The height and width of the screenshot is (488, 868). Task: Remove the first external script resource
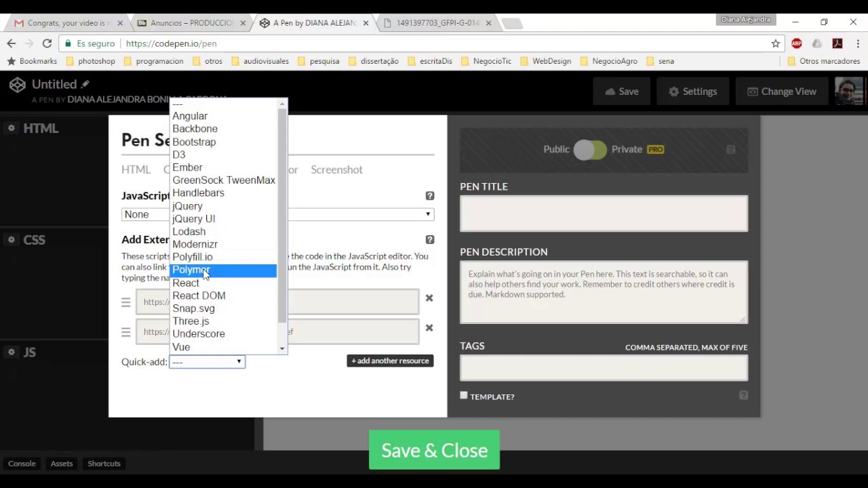coord(429,298)
